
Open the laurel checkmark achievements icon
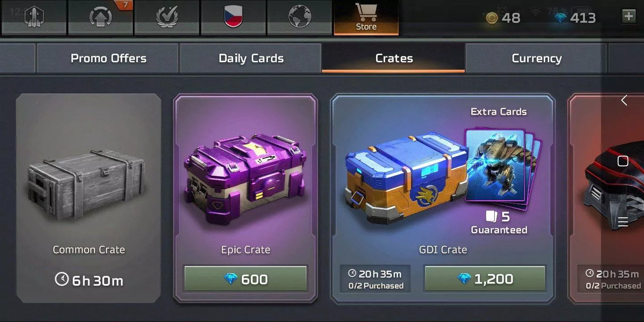click(x=167, y=17)
